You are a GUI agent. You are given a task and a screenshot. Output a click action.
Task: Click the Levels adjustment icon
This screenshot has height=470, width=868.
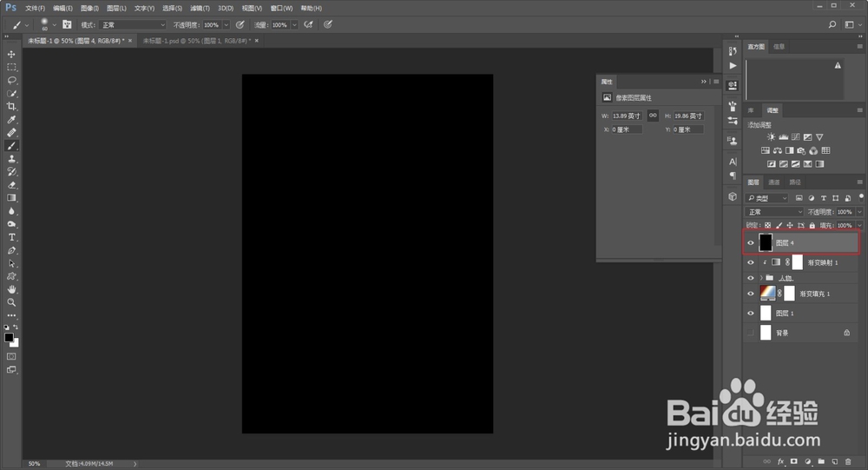click(783, 137)
